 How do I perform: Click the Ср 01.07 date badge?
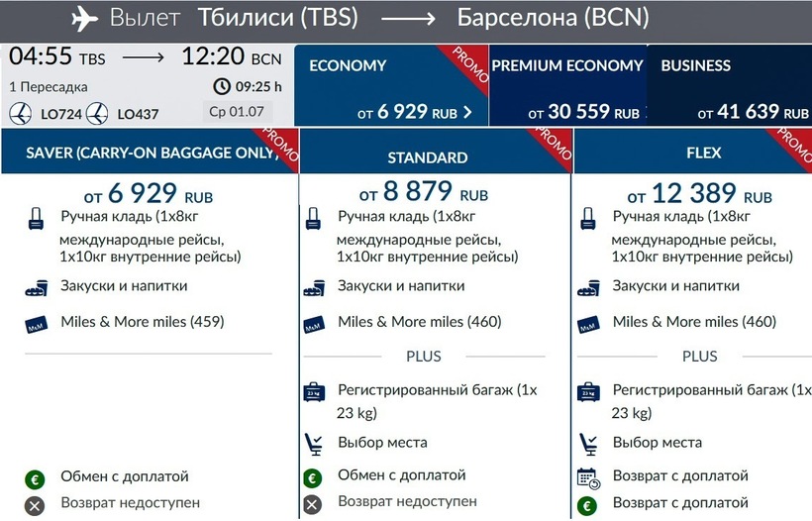[x=231, y=112]
